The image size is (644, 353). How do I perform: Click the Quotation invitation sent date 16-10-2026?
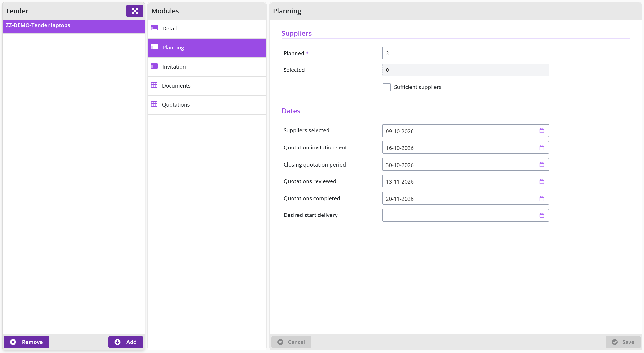(399, 148)
